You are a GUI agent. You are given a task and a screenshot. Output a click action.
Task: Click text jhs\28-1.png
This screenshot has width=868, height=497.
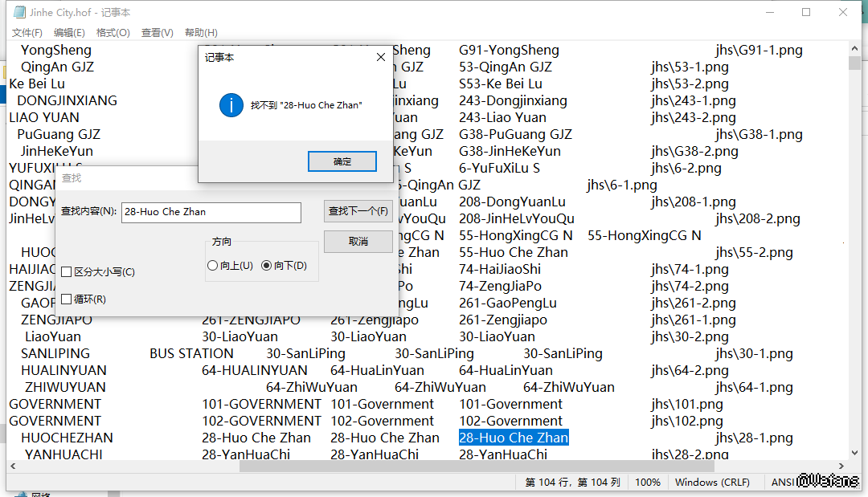tap(754, 438)
